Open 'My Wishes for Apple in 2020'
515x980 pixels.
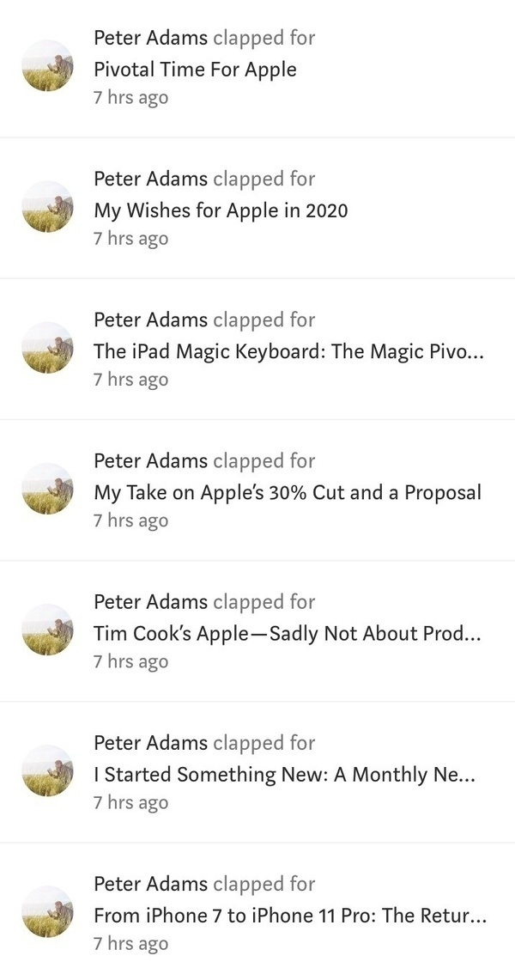[x=221, y=210]
